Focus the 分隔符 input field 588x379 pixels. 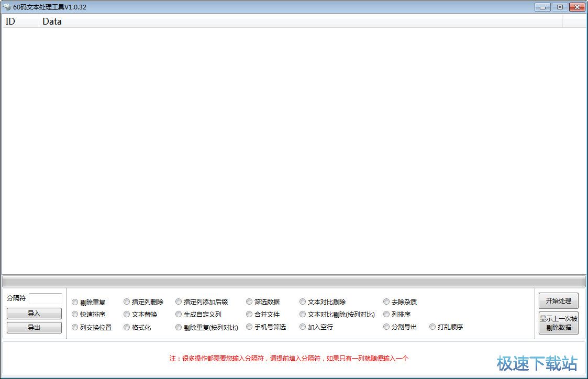pos(46,298)
